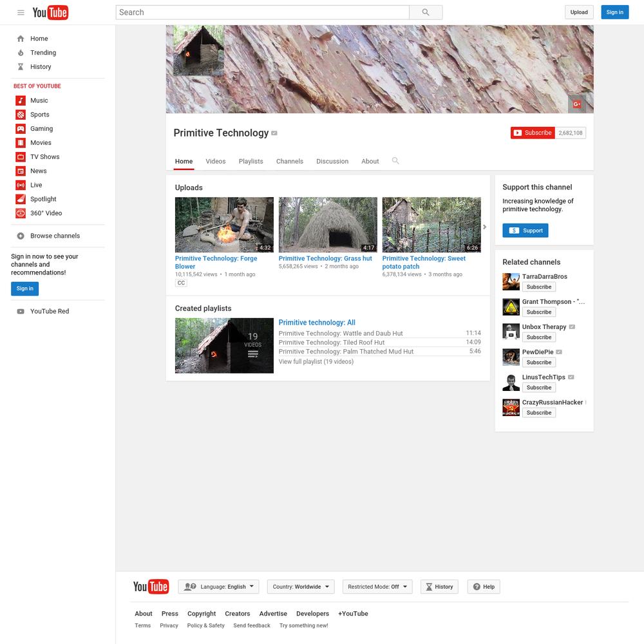Open Trending with the flame icon
The image size is (644, 644).
[x=21, y=53]
